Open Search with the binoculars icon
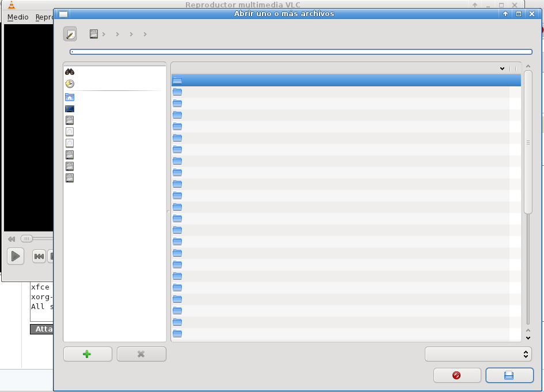The width and height of the screenshot is (544, 392). point(70,72)
